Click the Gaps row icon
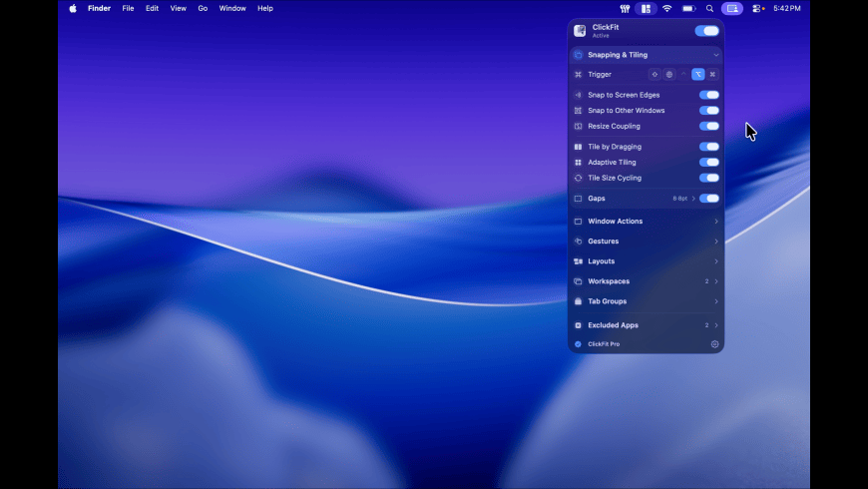 pyautogui.click(x=578, y=199)
